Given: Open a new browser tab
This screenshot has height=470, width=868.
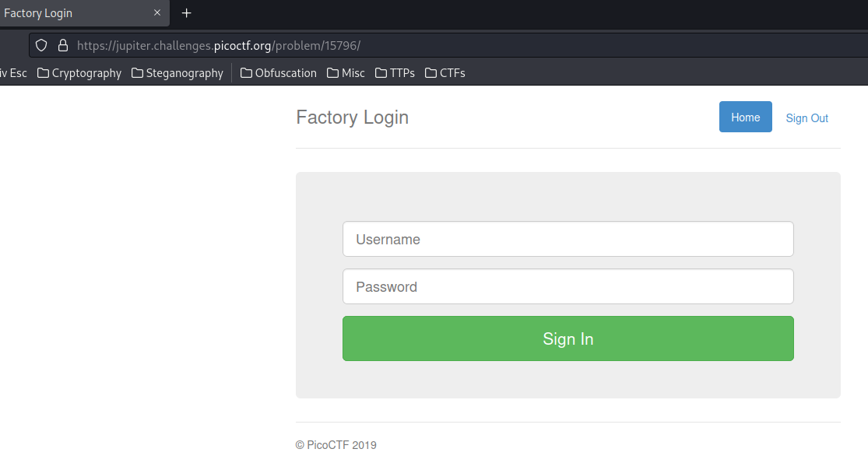Looking at the screenshot, I should tap(187, 12).
